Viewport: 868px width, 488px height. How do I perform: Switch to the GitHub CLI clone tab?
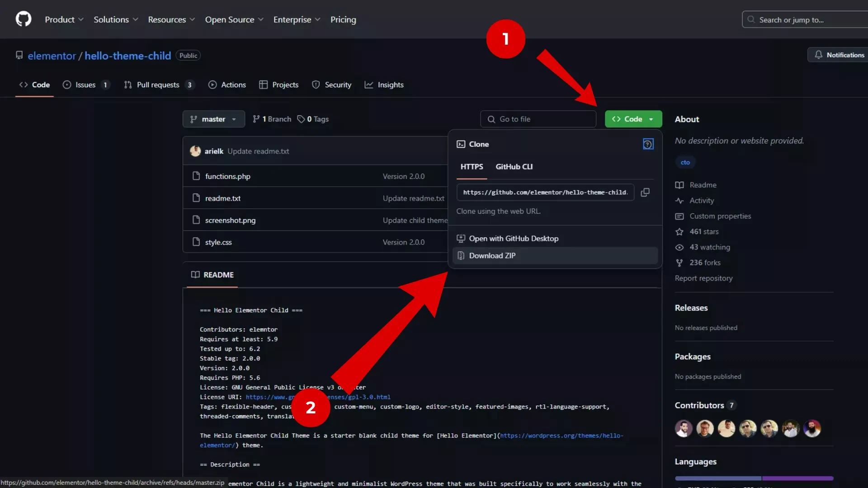point(514,167)
